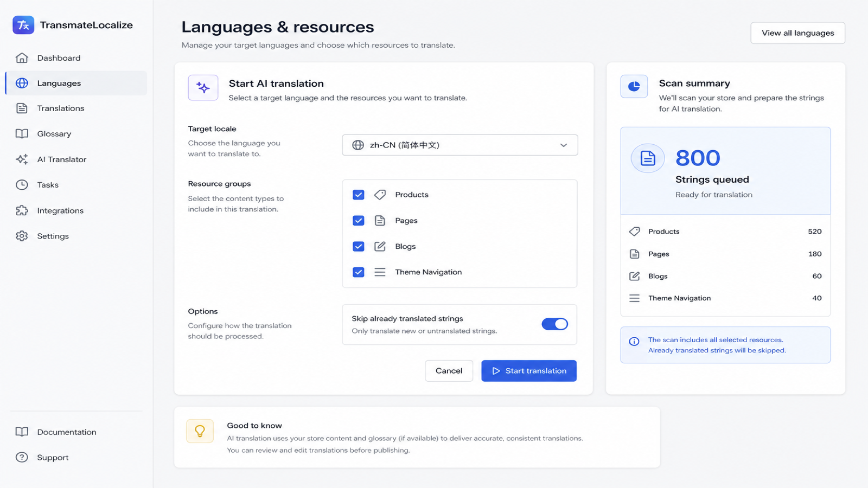Click the Glossary book icon

tap(22, 134)
